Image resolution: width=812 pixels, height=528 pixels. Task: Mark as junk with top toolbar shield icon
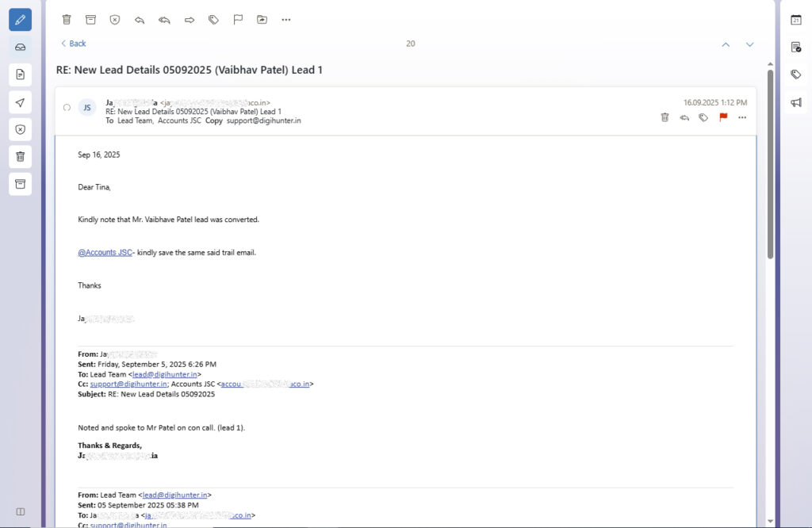tap(115, 20)
